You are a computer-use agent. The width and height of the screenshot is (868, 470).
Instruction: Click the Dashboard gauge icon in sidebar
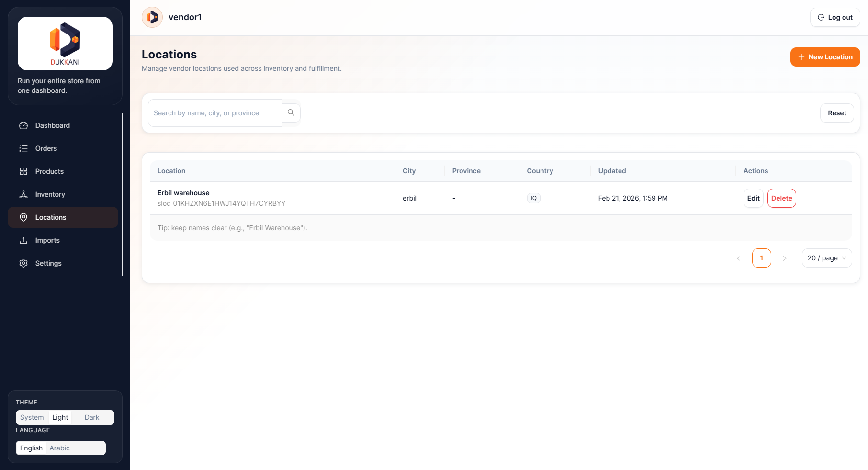[23, 125]
